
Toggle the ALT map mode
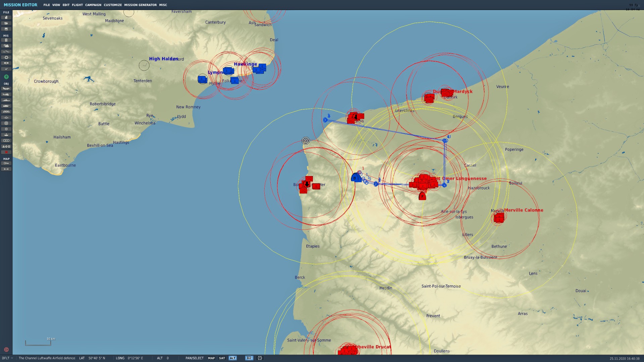click(x=232, y=358)
